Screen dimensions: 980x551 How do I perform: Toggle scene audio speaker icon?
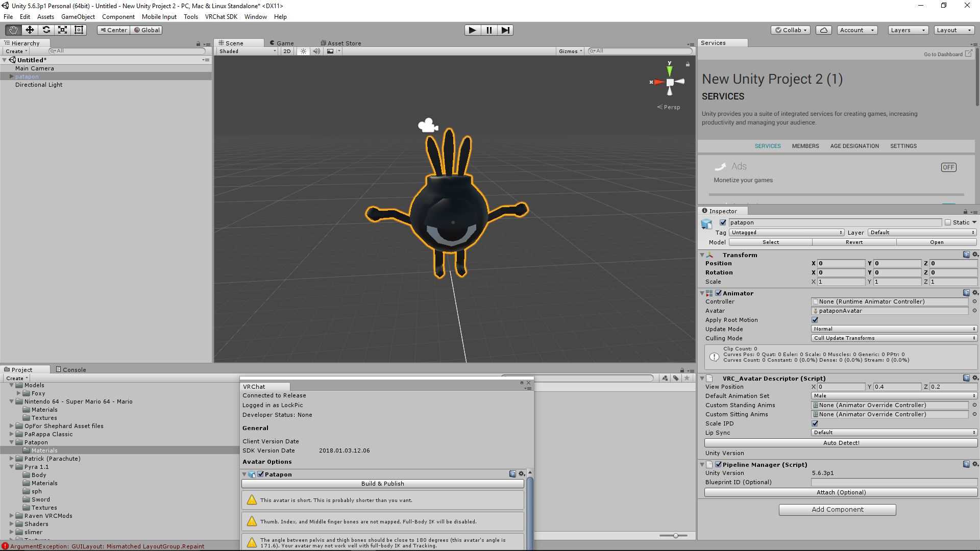(316, 51)
